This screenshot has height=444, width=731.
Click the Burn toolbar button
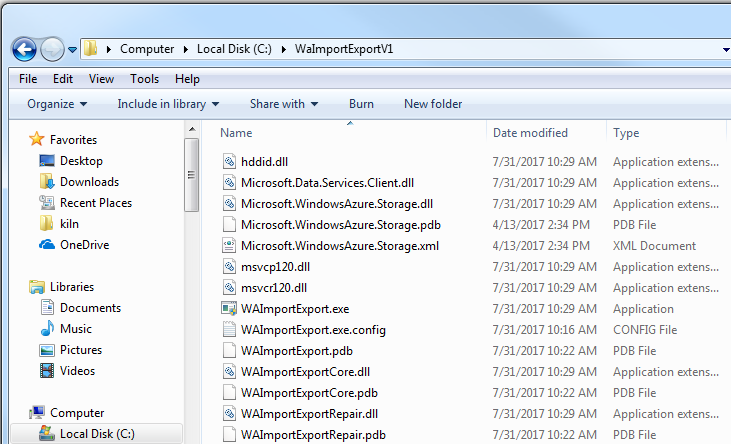[x=361, y=104]
